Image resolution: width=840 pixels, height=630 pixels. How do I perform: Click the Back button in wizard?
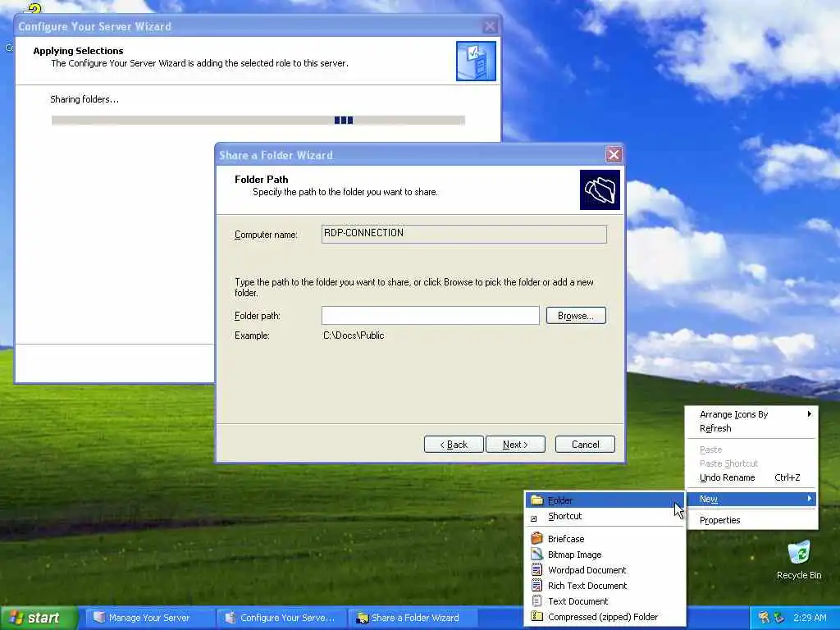click(x=454, y=444)
